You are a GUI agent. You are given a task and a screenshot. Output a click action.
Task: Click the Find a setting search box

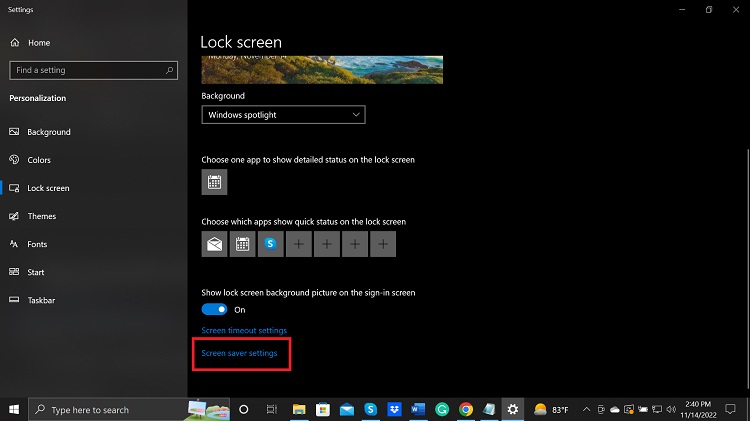(x=93, y=71)
